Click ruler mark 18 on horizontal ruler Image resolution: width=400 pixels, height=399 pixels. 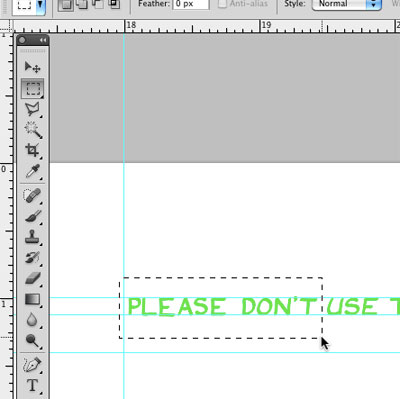coord(132,25)
